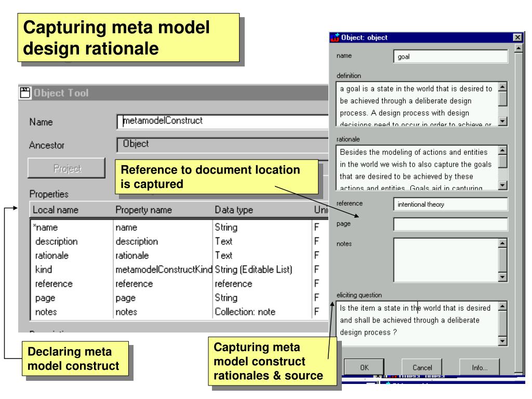This screenshot has height=399, width=532.
Task: Click the Info... button
Action: tap(480, 367)
